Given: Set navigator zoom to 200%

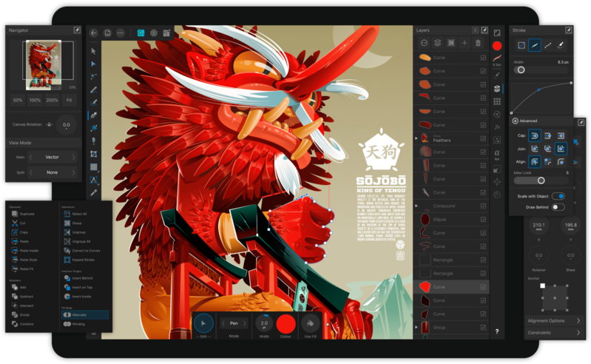Looking at the screenshot, I should click(52, 99).
